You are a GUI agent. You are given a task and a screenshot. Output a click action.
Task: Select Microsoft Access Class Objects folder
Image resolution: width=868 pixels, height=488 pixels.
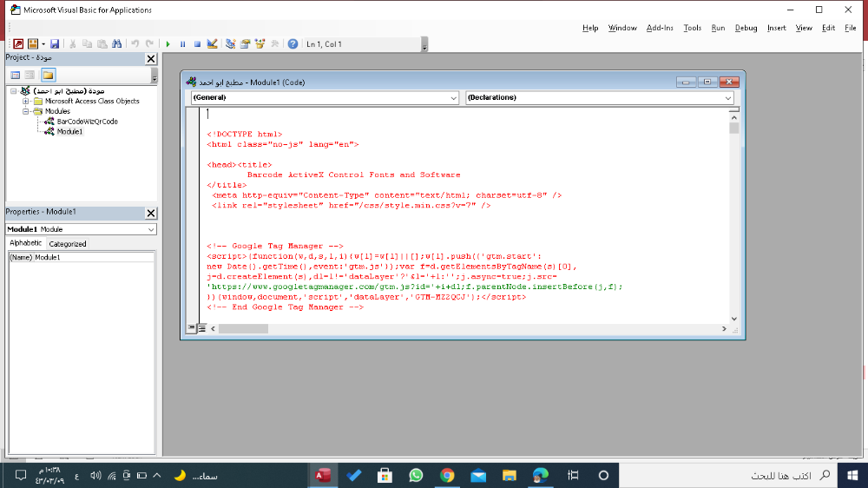point(92,102)
